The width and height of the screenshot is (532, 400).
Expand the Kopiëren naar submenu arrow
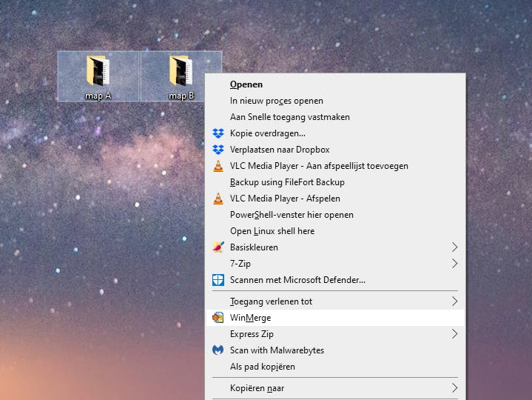pyautogui.click(x=454, y=387)
